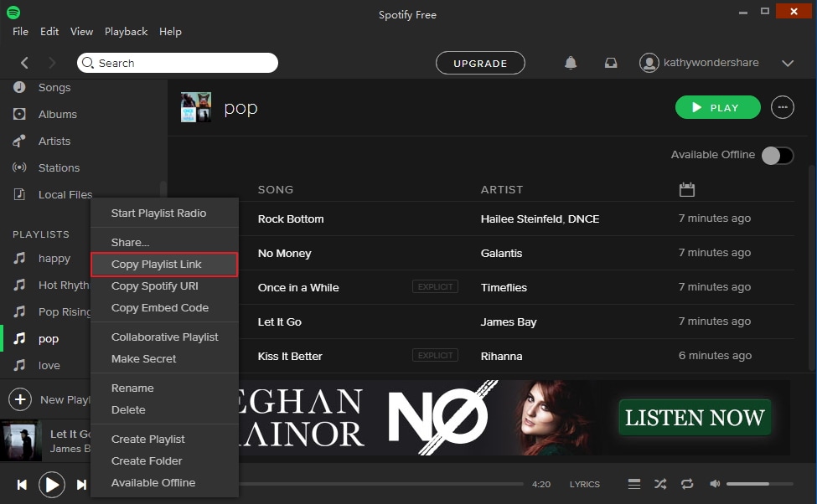Viewport: 817px width, 504px height.
Task: Enable Collaborative Playlist in context menu
Action: point(164,337)
